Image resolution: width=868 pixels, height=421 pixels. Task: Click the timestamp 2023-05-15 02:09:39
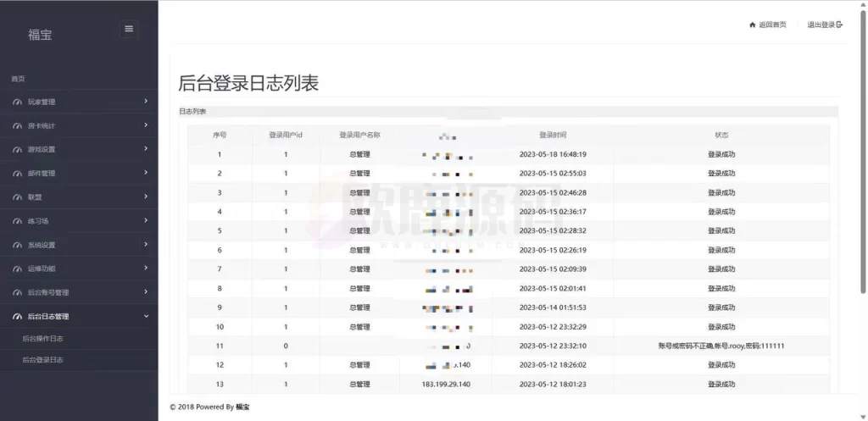pos(553,269)
